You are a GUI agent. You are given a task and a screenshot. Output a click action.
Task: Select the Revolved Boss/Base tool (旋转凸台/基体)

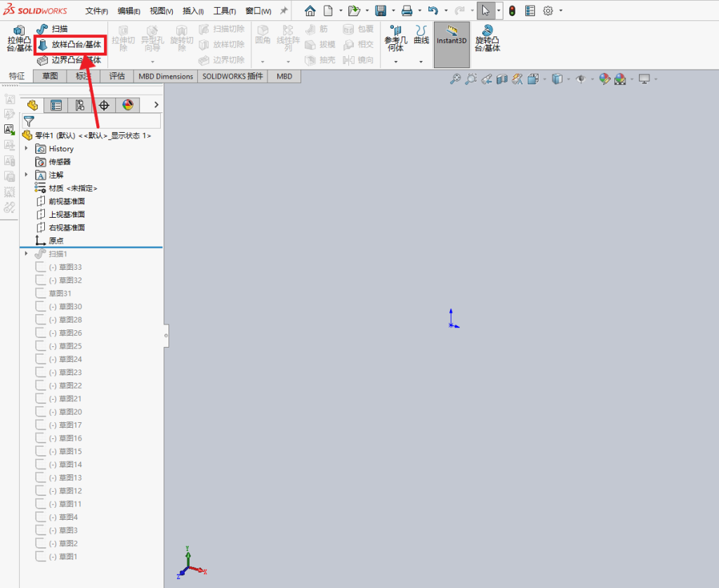[487, 39]
